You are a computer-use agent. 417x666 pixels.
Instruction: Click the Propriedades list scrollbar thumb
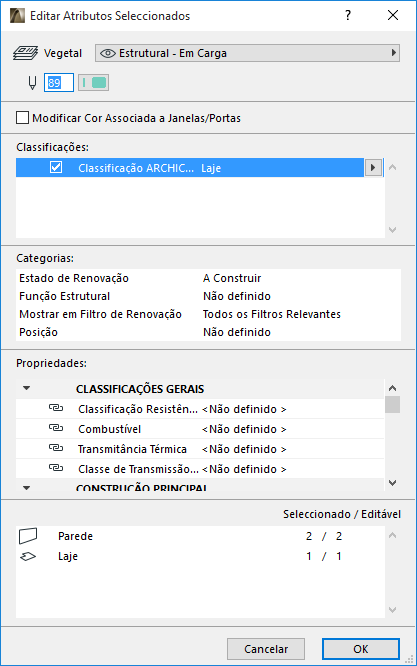[392, 404]
